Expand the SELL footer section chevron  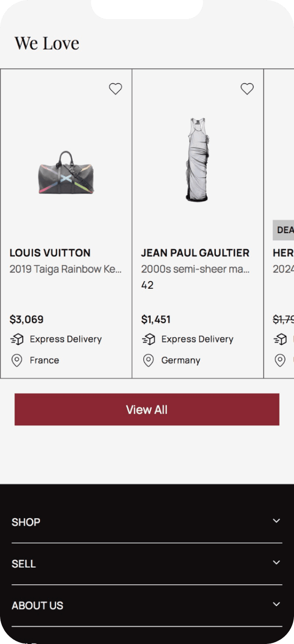[x=276, y=562]
